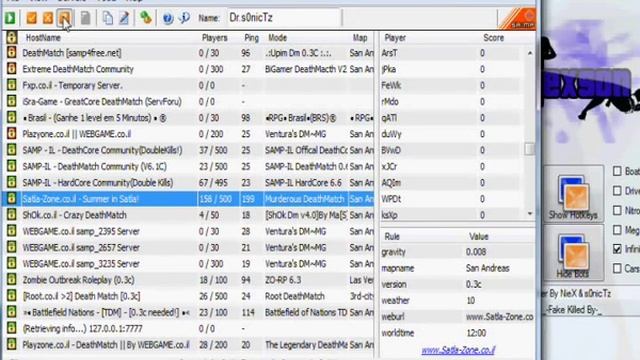Select iSra-Game - GreatCore DeathMatch server

tap(189, 101)
